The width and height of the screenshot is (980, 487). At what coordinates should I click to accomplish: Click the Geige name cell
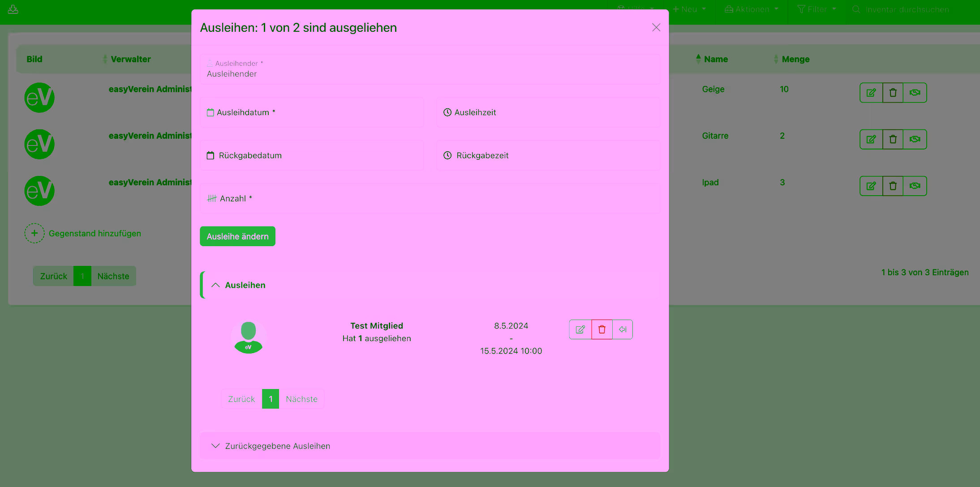713,89
